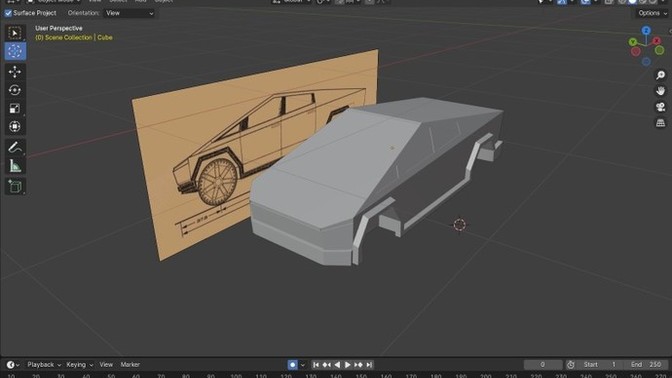Select the Transform tool
Viewport: 672px width, 378px height.
(15, 126)
